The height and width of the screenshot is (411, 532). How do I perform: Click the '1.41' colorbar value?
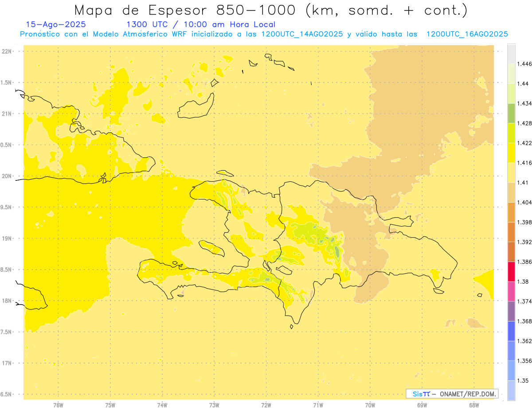[x=524, y=183]
